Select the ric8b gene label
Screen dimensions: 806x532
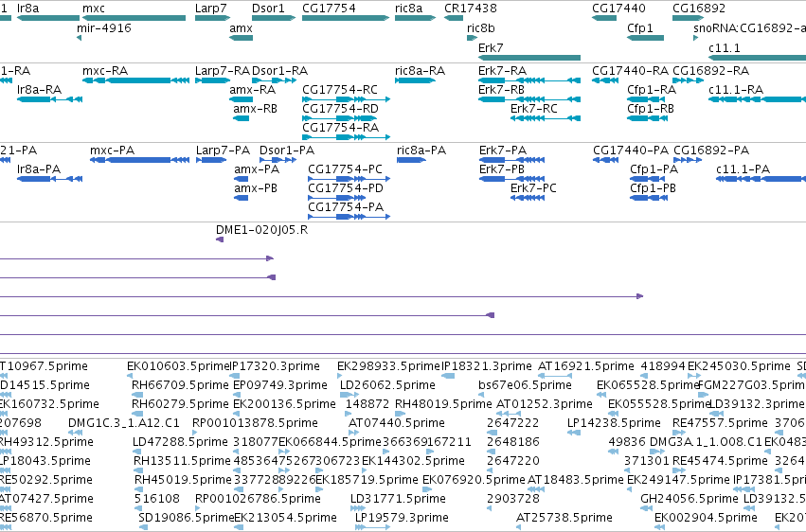[480, 27]
